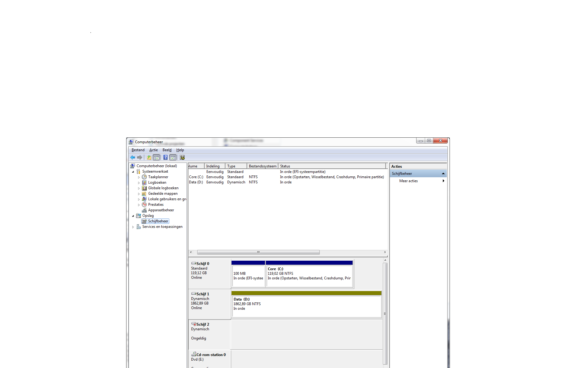Image resolution: width=588 pixels, height=368 pixels.
Task: Open the Beeld menu
Action: pyautogui.click(x=167, y=150)
